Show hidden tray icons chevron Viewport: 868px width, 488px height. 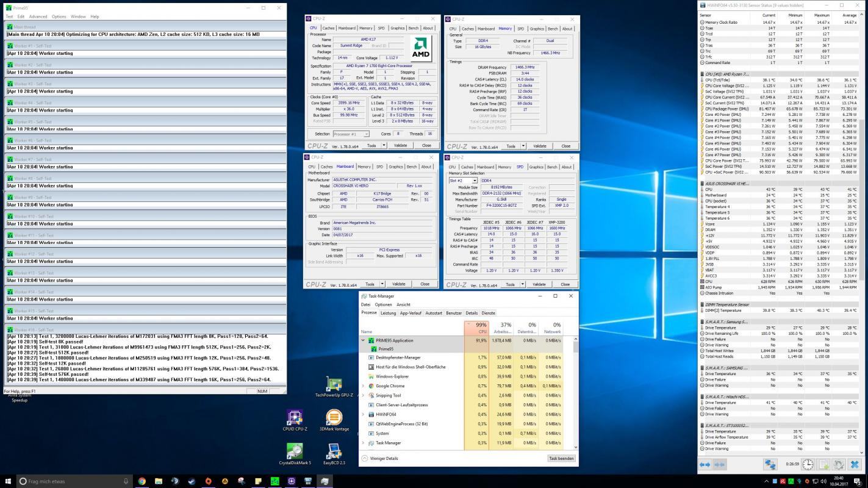click(x=766, y=481)
